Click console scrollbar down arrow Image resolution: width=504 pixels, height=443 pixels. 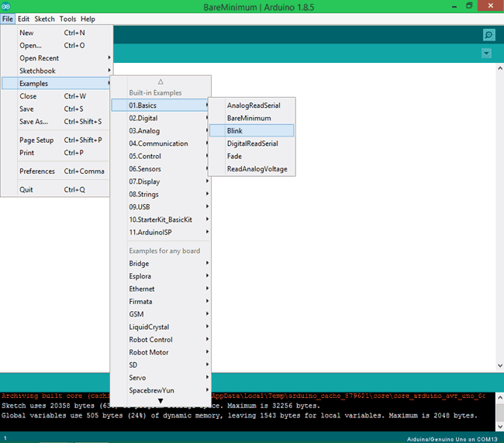[500, 427]
